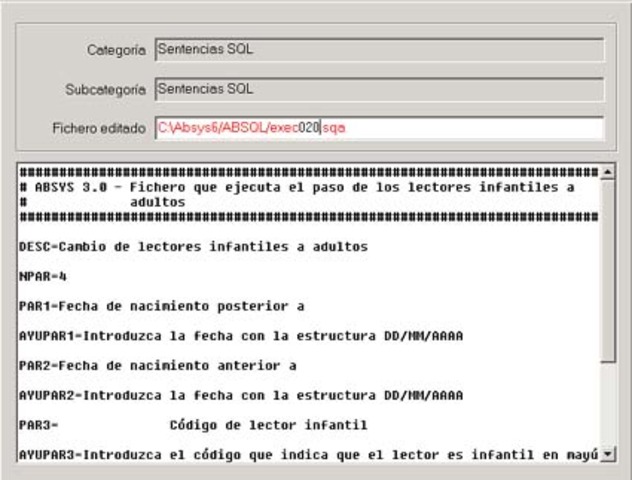
Task: Click the line 'DESC=Cambio de lectores infantiles a adultos'
Action: [x=193, y=247]
